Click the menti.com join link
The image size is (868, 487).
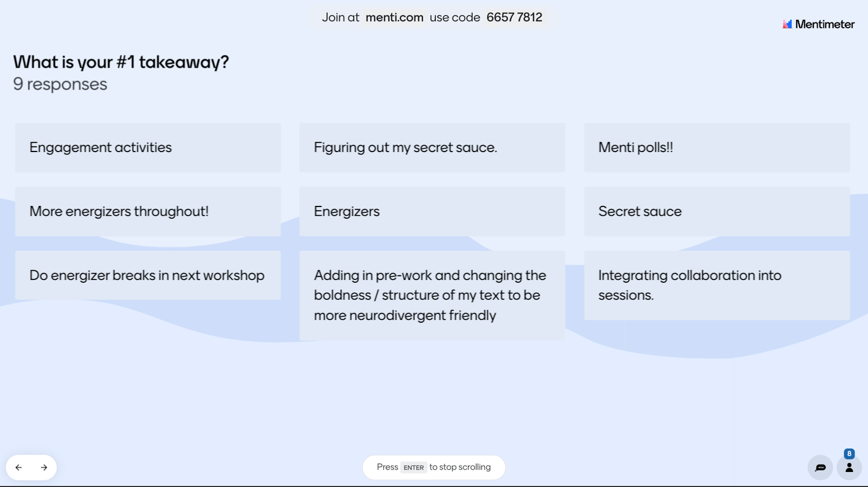(x=395, y=17)
